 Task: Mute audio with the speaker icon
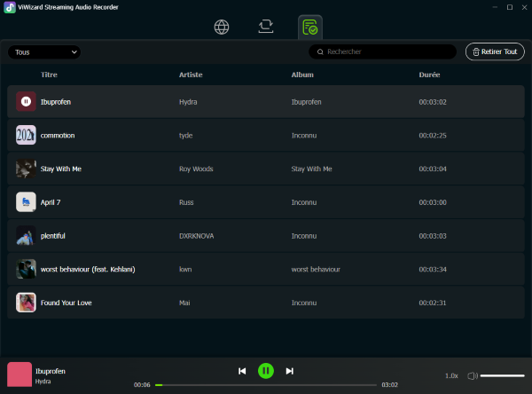tap(473, 375)
